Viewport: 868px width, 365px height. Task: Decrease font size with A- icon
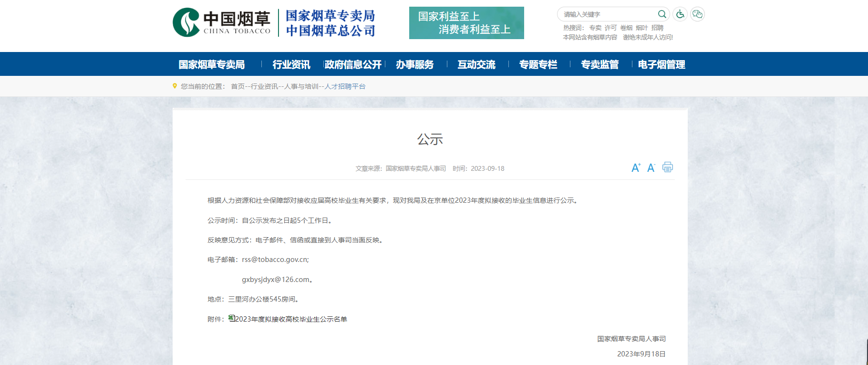(651, 168)
